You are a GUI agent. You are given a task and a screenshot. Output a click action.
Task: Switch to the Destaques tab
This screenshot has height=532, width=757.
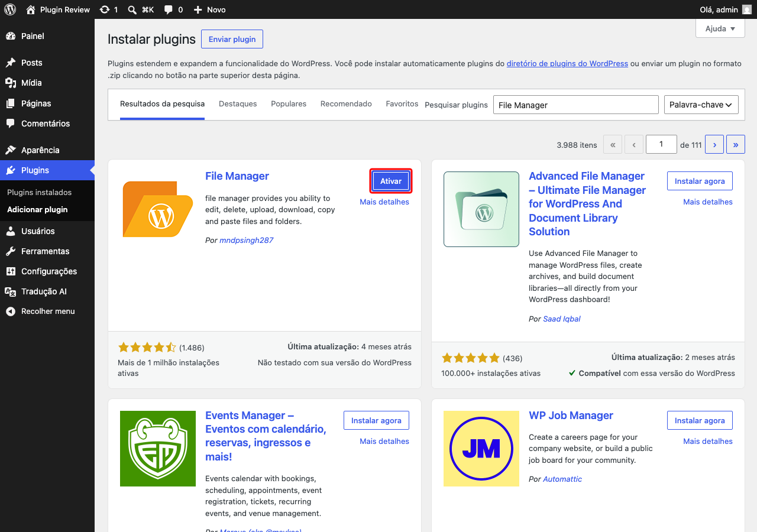click(x=238, y=104)
